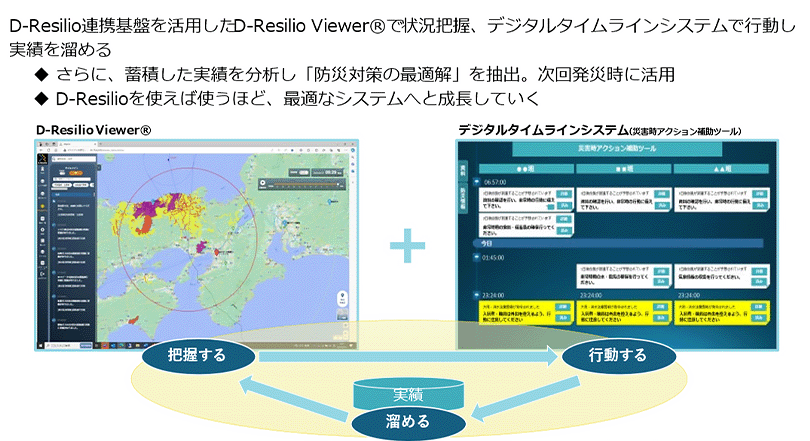Collapse the 06:57:00 timeline row
This screenshot has height=441, width=810.
pos(477,182)
